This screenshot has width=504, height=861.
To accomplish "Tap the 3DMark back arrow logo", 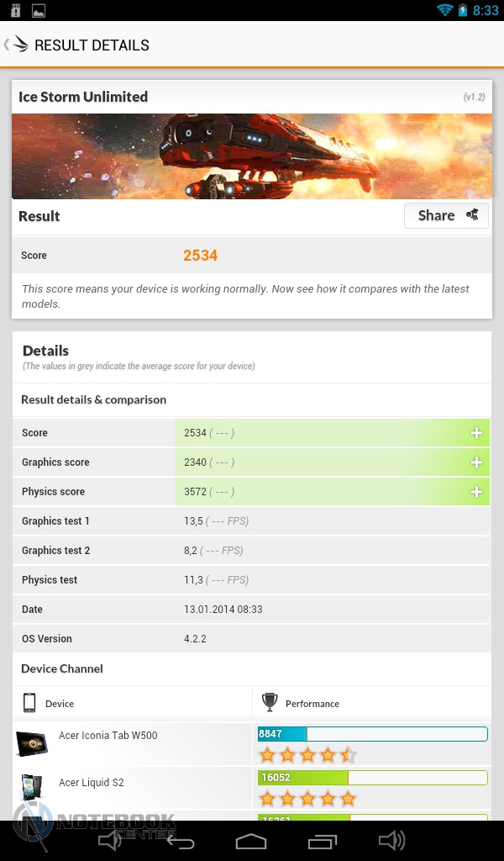I will coord(17,45).
